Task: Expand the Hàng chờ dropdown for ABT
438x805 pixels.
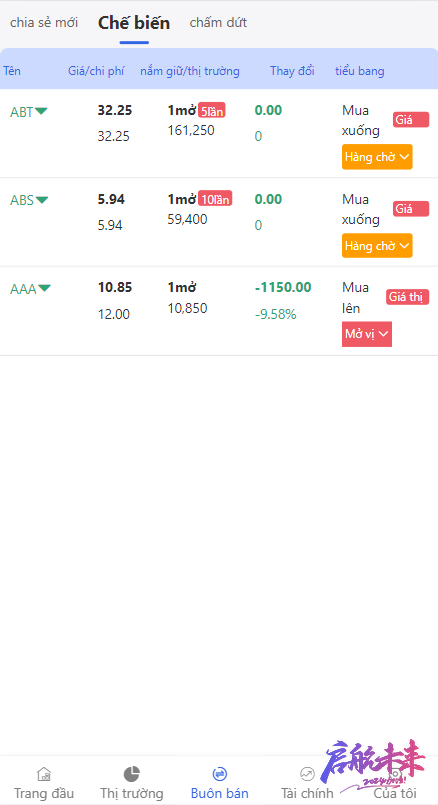Action: [377, 157]
